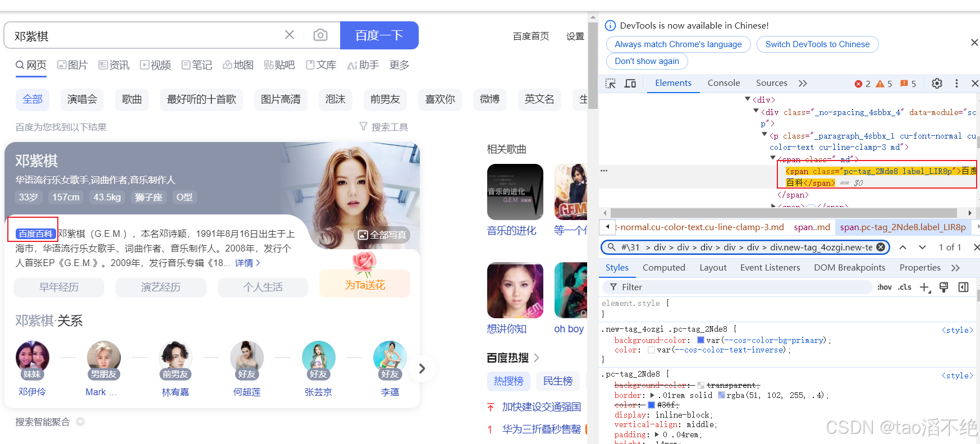Viewport: 980px width, 444px height.
Task: Open image search via camera icon
Action: pos(320,35)
